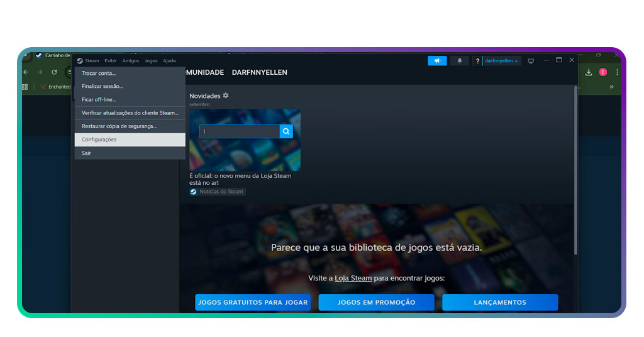Click JOGOS GRATUITOS PARA JOGAR button
Viewport: 644px width, 337px height.
[x=253, y=302]
